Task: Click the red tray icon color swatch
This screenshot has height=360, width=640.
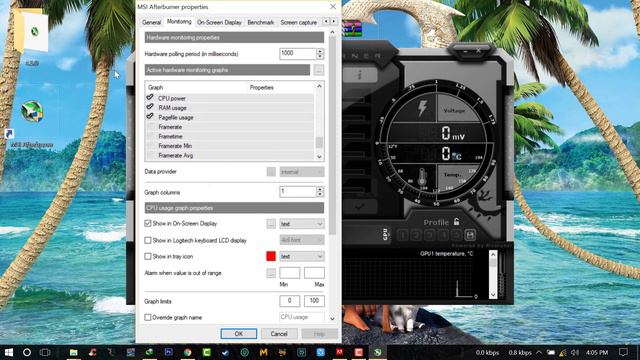Action: [x=271, y=256]
